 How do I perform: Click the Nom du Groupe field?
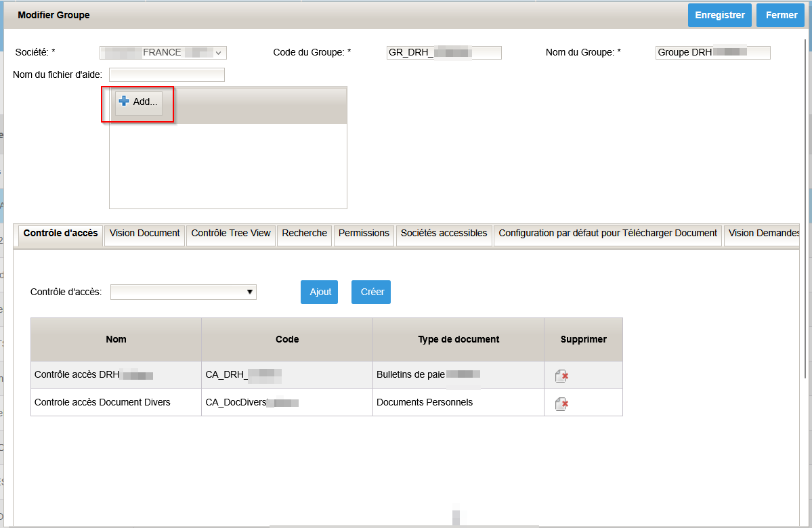pos(712,52)
